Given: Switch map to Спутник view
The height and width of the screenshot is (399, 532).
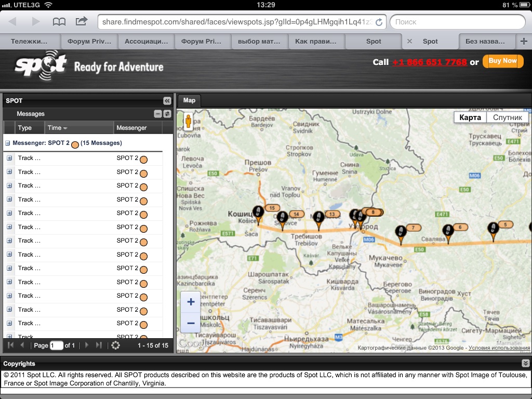Looking at the screenshot, I should (x=507, y=117).
